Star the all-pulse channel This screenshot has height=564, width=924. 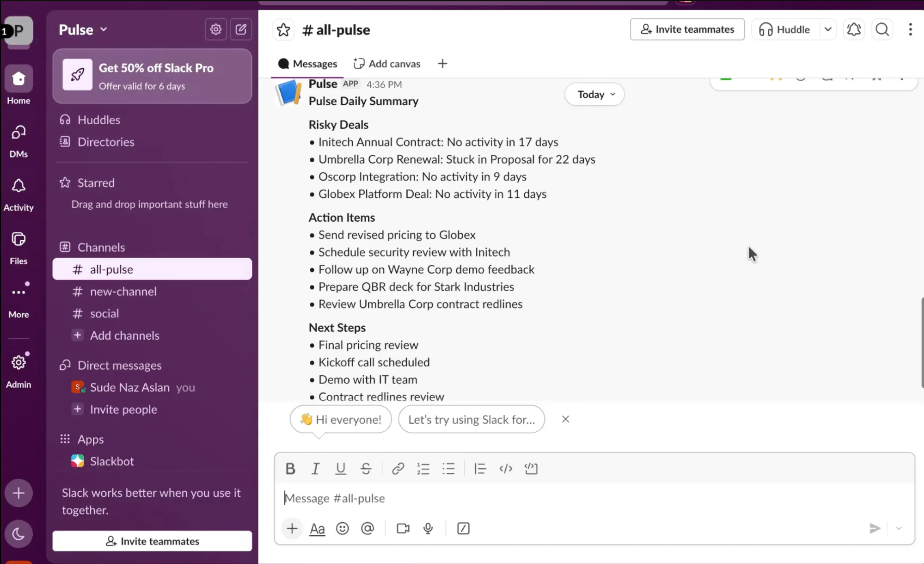[283, 30]
